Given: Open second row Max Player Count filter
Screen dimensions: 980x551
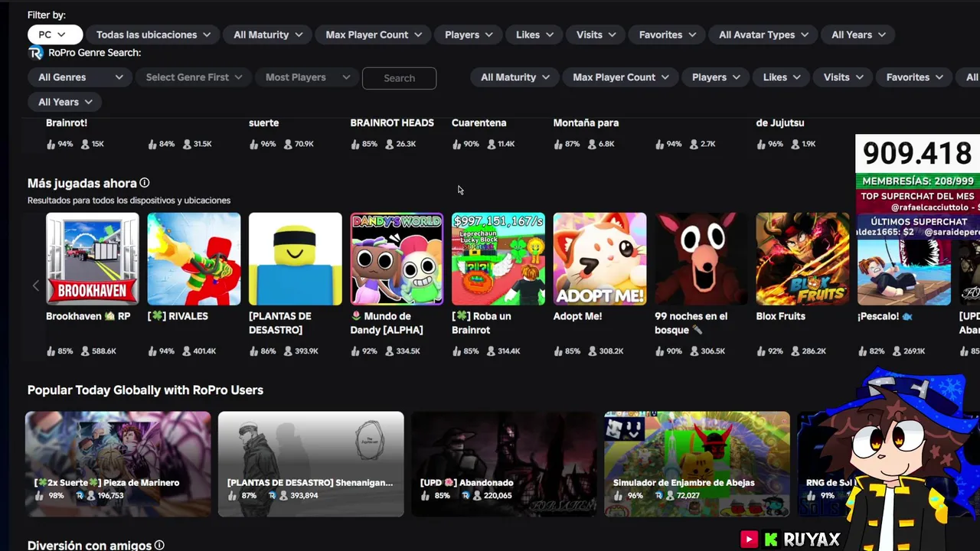Looking at the screenshot, I should [621, 77].
